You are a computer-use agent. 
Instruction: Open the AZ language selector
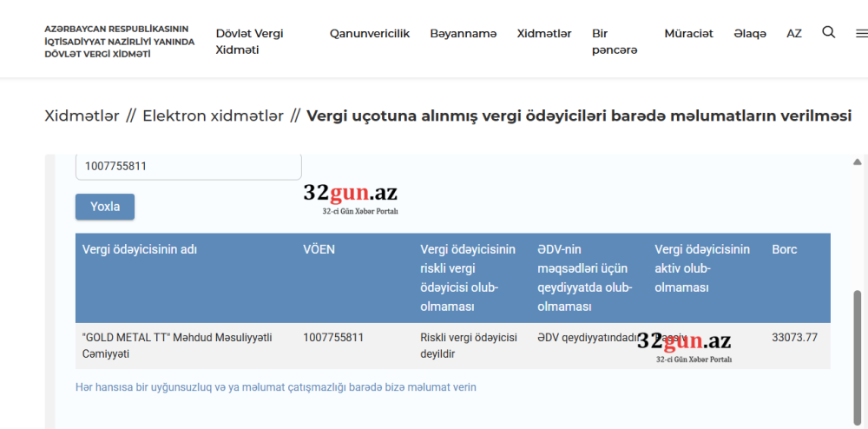tap(793, 34)
